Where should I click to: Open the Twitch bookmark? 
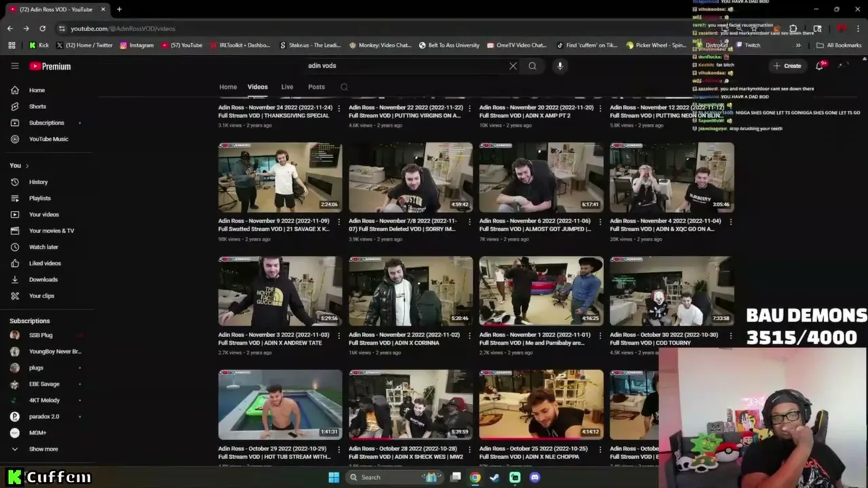[748, 45]
